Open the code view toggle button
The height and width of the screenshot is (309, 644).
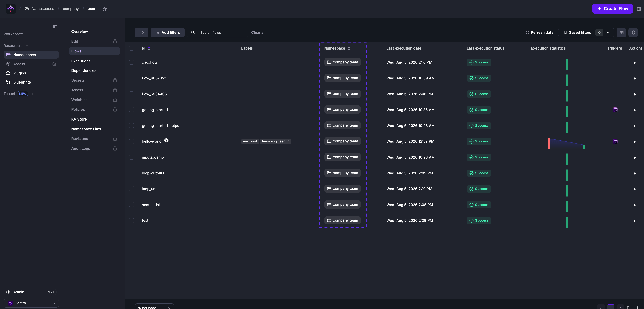click(141, 32)
